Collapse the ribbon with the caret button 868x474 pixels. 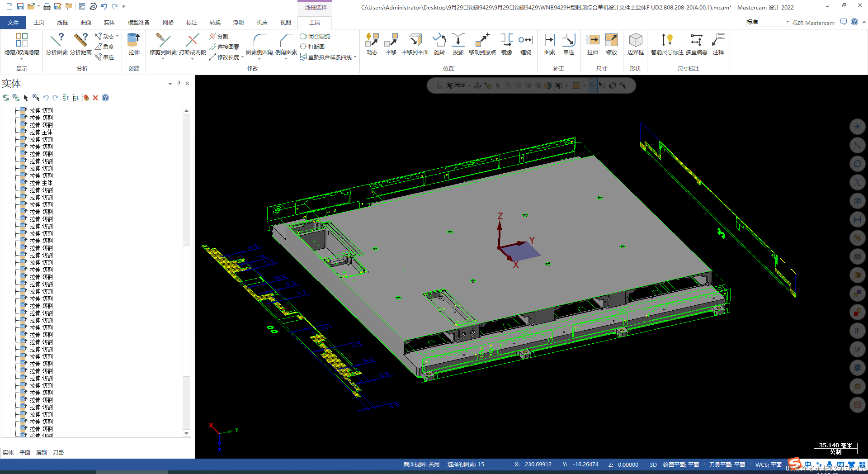click(864, 22)
